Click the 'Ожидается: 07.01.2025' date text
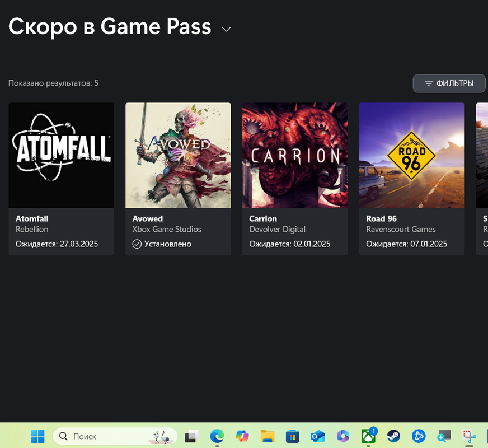Image resolution: width=488 pixels, height=448 pixels. click(x=406, y=244)
